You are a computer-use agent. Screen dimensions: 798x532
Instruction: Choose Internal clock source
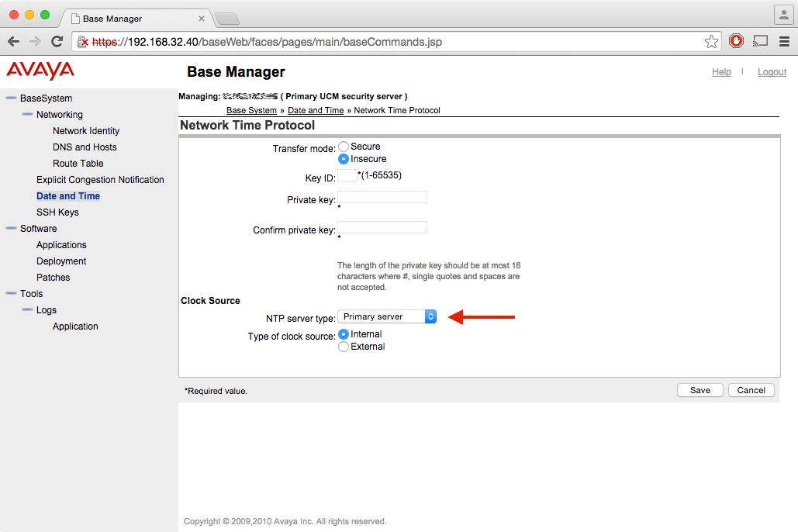(344, 334)
